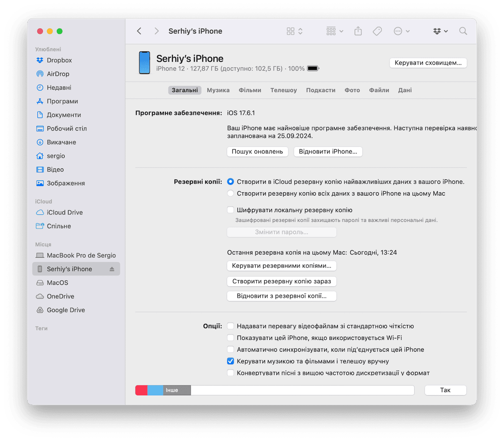The height and width of the screenshot is (441, 504).
Task: Enable convert higher bit rate songs checkbox
Action: [230, 373]
